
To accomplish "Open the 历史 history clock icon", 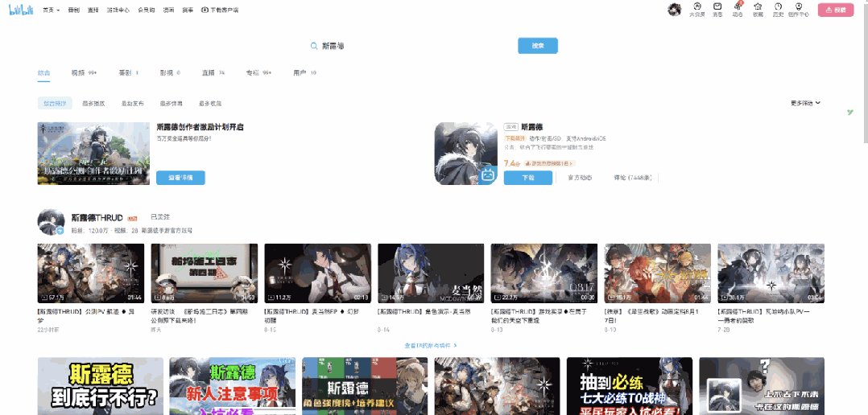I will coord(779,10).
